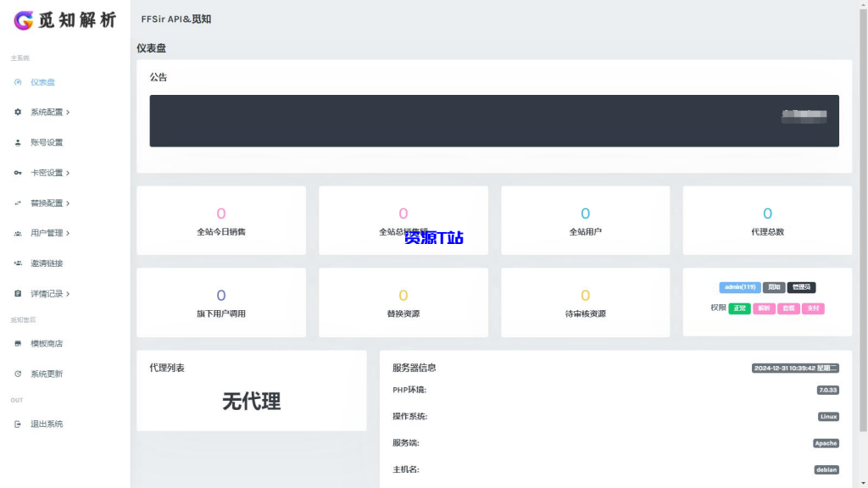Open the 模板商店 menu item
This screenshot has width=868, height=488.
point(47,343)
